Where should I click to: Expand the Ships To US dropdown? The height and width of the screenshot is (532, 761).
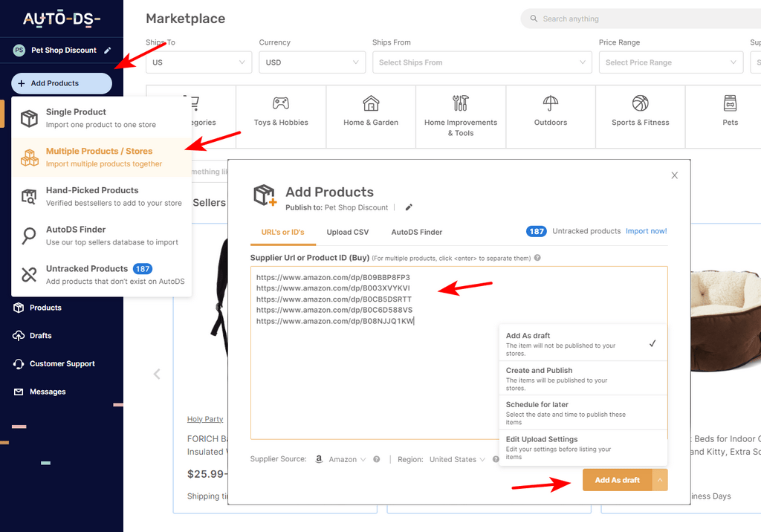(199, 62)
